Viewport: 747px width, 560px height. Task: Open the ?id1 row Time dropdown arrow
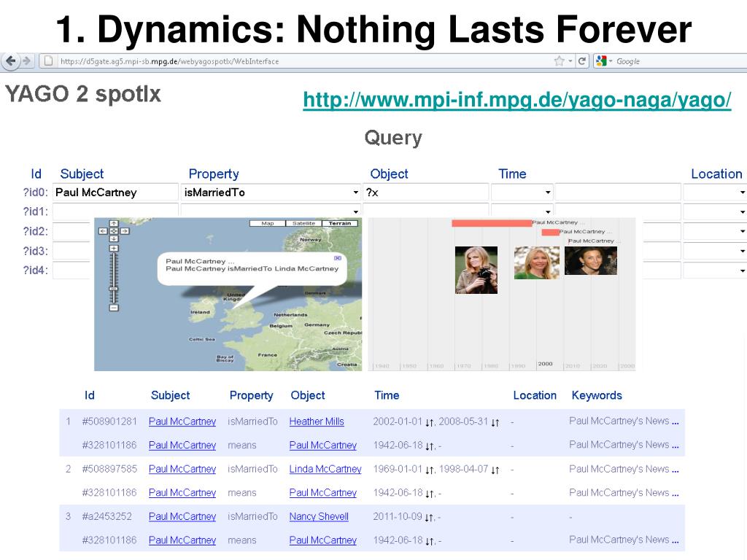click(548, 211)
